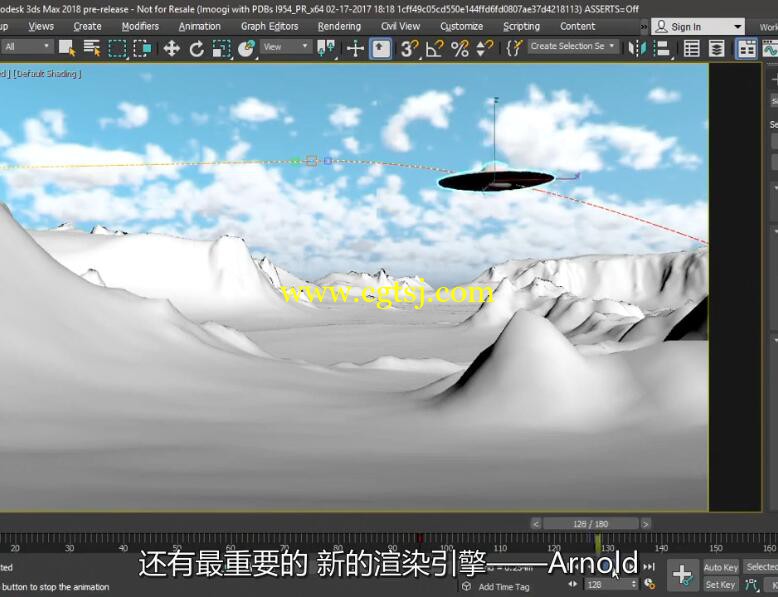Click the Align tool icon
The height and width of the screenshot is (597, 778).
(662, 48)
